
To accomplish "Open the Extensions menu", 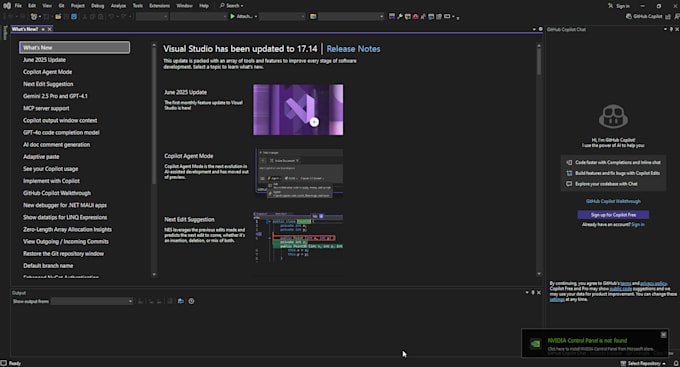I will click(x=160, y=6).
